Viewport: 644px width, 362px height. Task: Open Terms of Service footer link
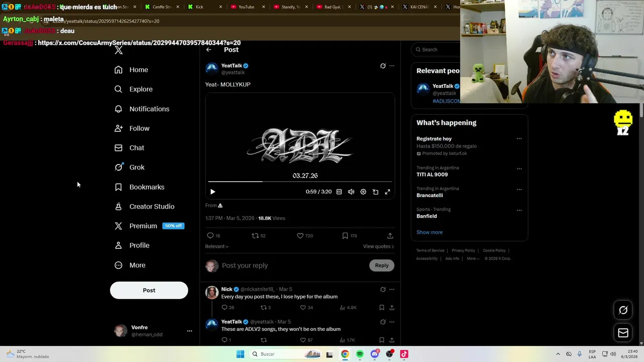click(x=430, y=250)
